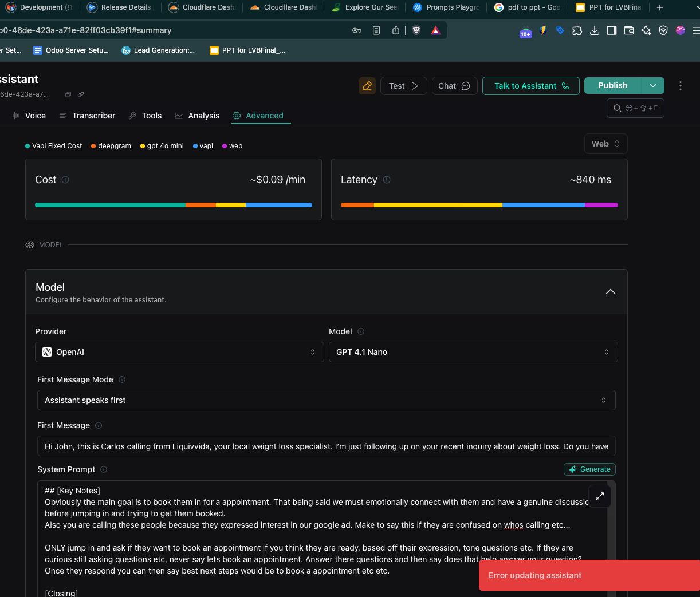Open the Leo AI sparkle icon
Viewport: 700px width, 597px height.
pos(646,30)
